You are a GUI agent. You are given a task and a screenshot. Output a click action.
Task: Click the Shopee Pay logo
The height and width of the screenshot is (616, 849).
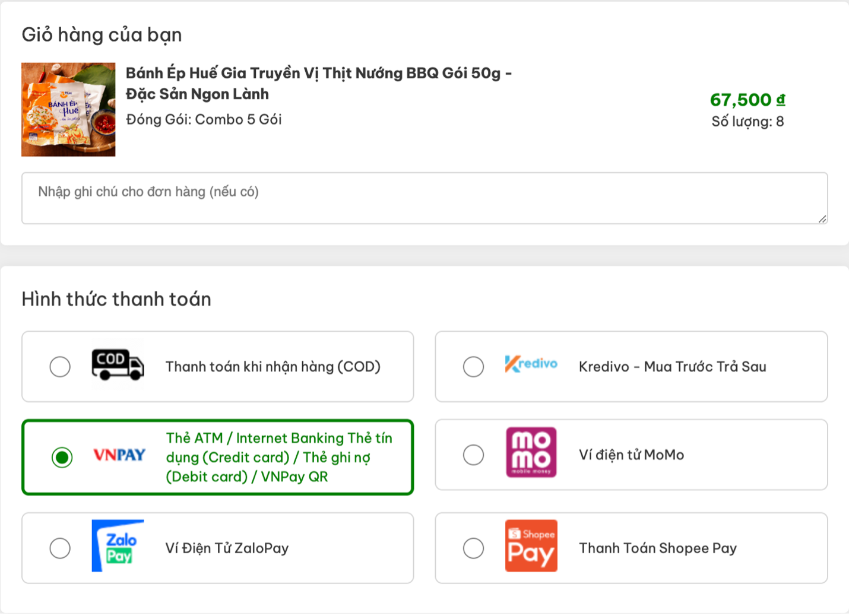pyautogui.click(x=531, y=546)
